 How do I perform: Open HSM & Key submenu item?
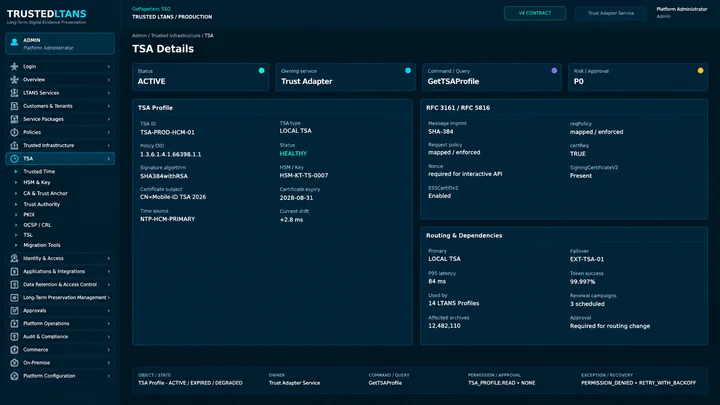pos(37,182)
